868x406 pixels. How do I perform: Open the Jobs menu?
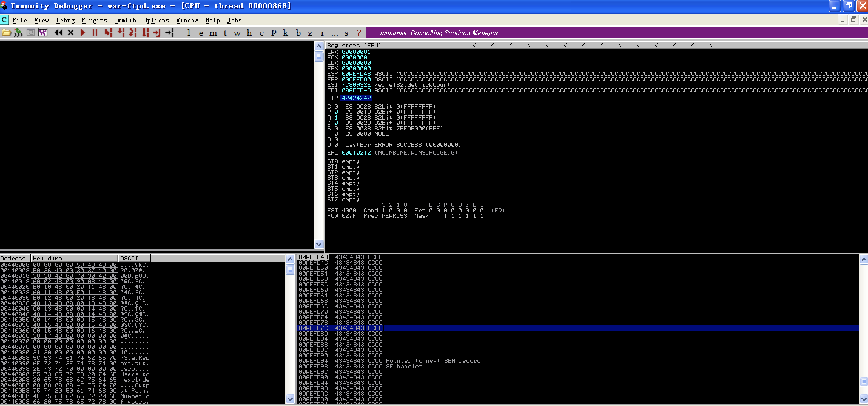(234, 20)
